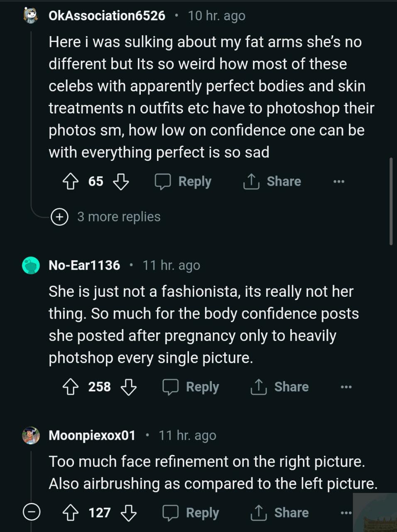Downvote No-Ear1136's comment
The image size is (397, 532).
128,387
